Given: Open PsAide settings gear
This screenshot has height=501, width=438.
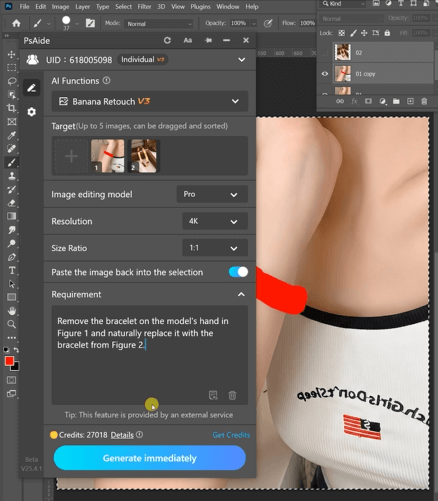Looking at the screenshot, I should pyautogui.click(x=31, y=112).
